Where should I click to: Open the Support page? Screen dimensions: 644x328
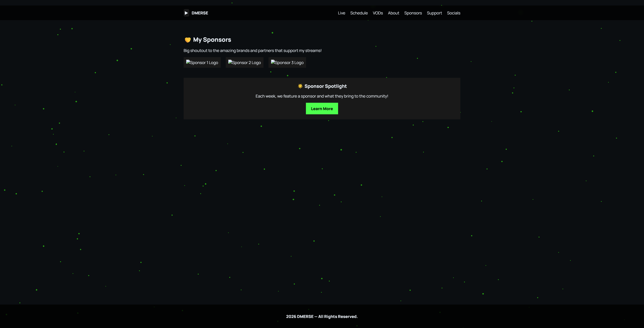(435, 13)
